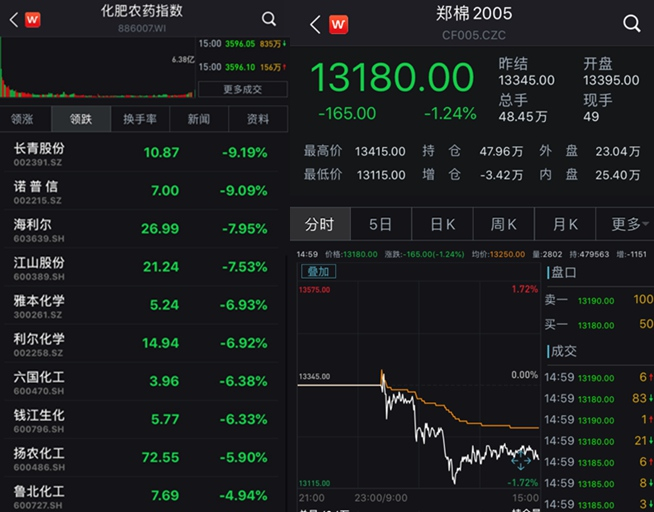This screenshot has height=512, width=654.
Task: Tap the red W logo beside 化肥农药指数
Action: [x=36, y=19]
